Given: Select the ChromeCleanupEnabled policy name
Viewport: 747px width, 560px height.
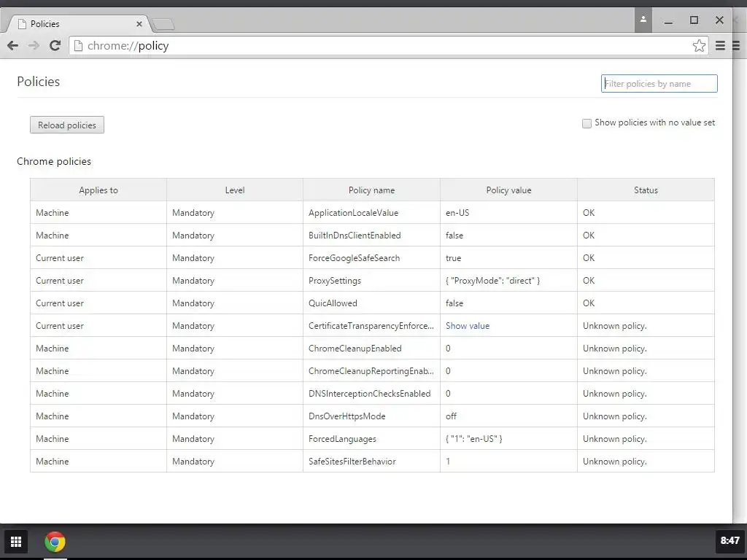Looking at the screenshot, I should [x=355, y=349].
